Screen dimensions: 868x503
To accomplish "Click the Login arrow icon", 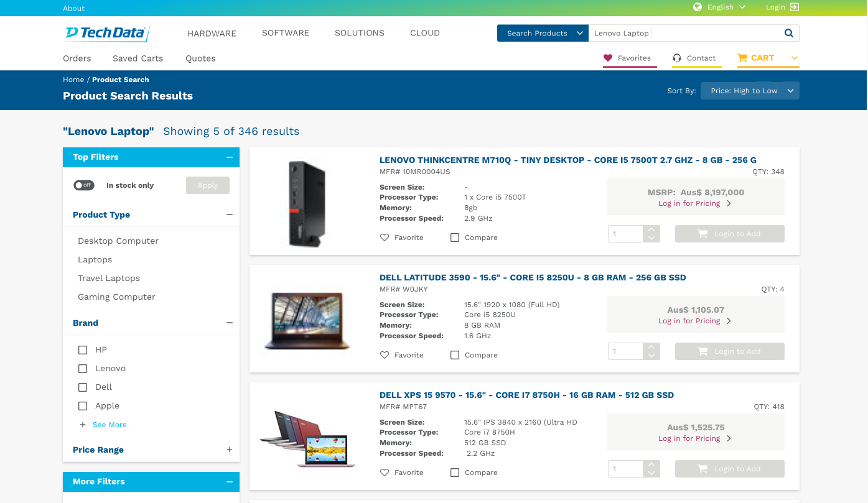I will click(x=795, y=7).
